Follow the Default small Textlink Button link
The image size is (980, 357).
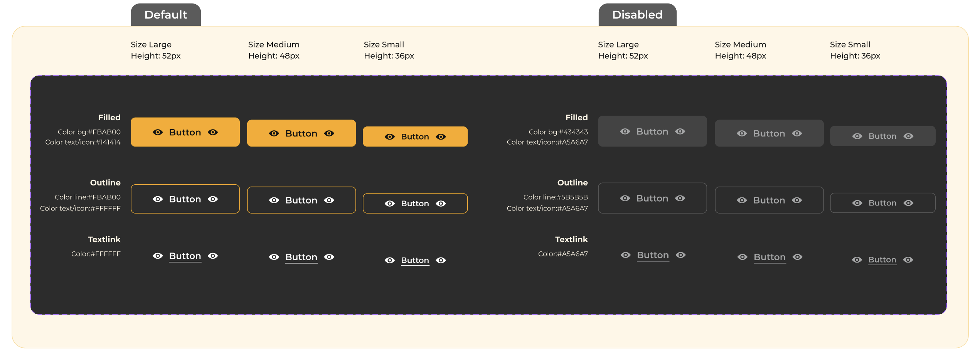click(x=415, y=261)
